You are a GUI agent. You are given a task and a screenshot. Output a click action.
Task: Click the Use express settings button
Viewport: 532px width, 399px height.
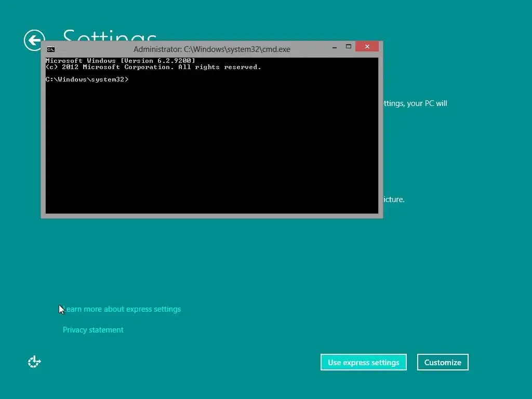[363, 362]
